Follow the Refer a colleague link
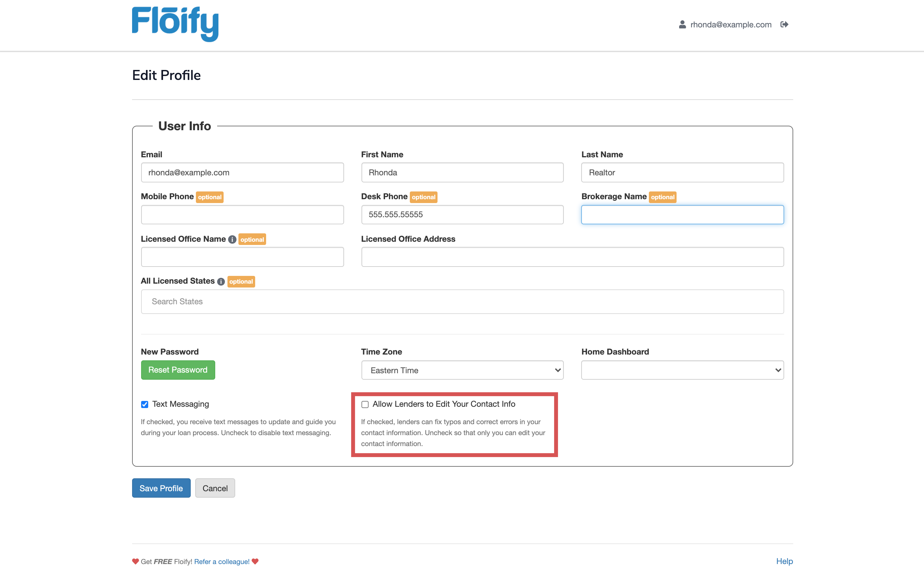The width and height of the screenshot is (924, 575). pyautogui.click(x=222, y=561)
